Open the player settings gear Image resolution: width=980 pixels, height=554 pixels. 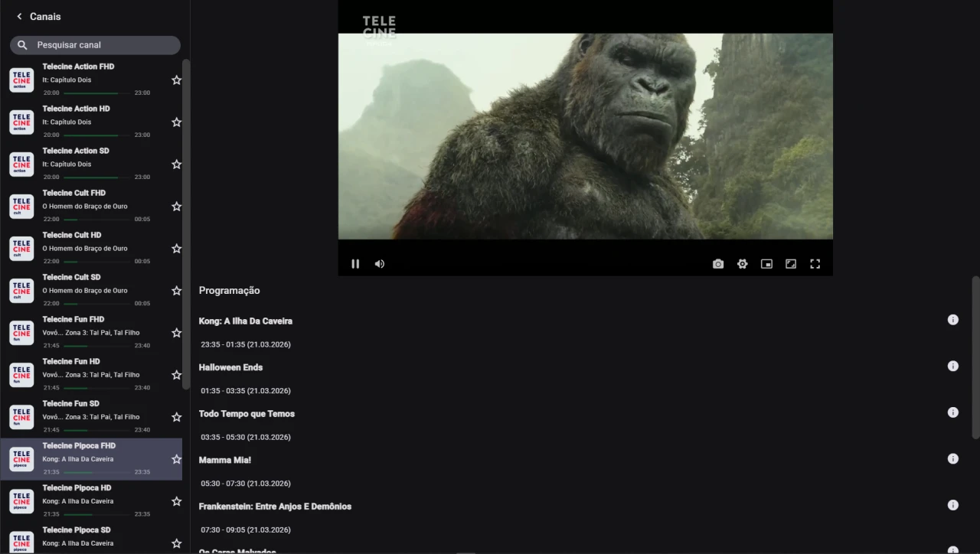742,263
